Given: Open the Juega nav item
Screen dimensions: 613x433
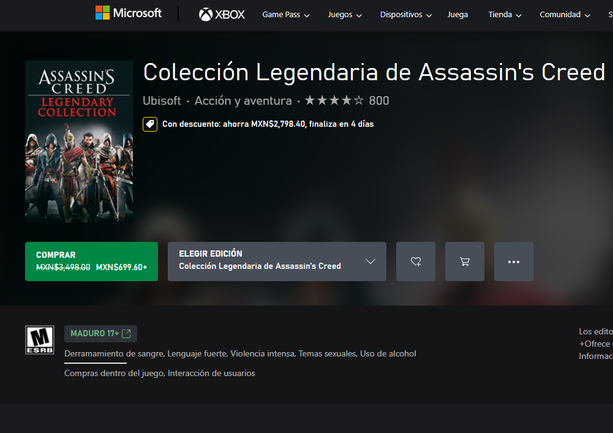Looking at the screenshot, I should [x=457, y=14].
